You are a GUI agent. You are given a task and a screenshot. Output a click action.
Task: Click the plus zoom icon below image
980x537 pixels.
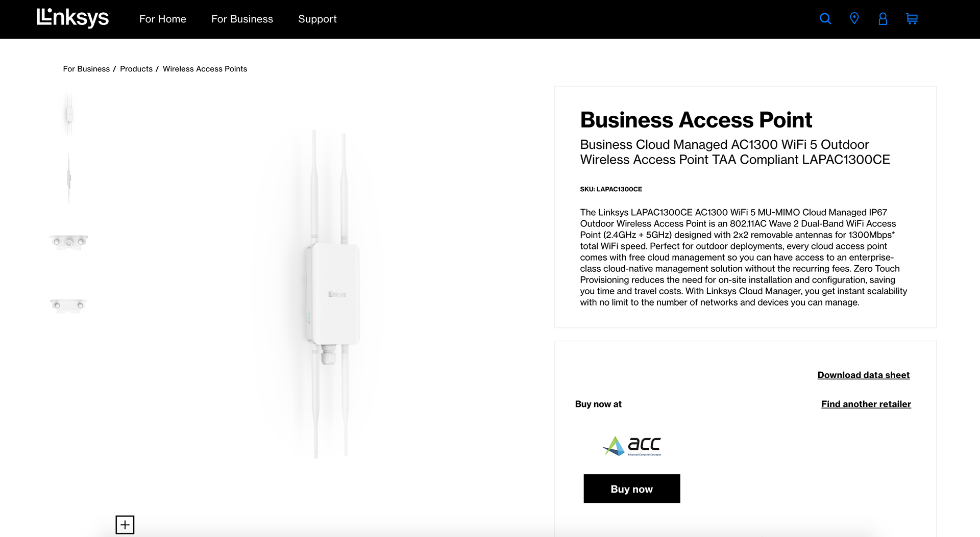pyautogui.click(x=125, y=525)
